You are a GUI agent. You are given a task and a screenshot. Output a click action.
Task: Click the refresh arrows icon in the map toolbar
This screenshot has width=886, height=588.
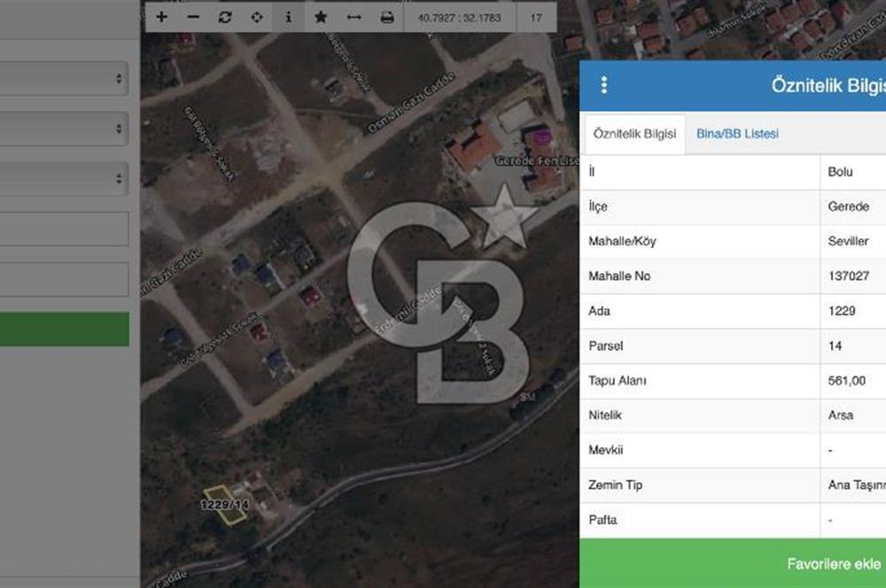coord(225,17)
